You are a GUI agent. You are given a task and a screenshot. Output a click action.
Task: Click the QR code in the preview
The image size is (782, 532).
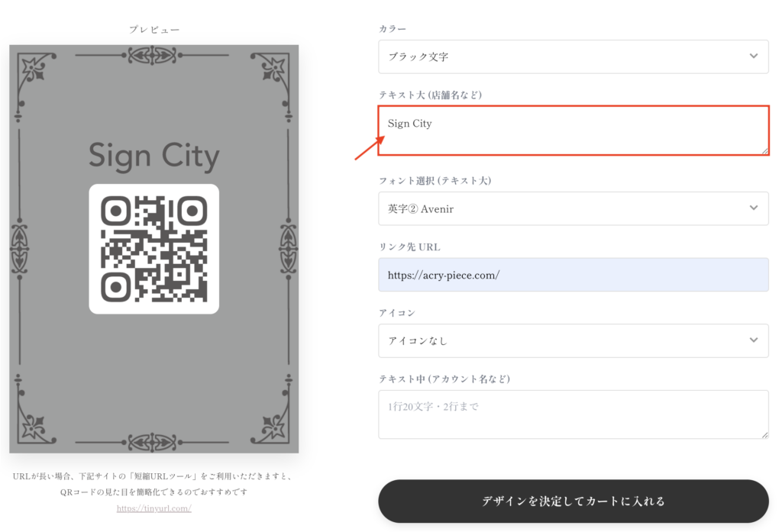pyautogui.click(x=153, y=249)
